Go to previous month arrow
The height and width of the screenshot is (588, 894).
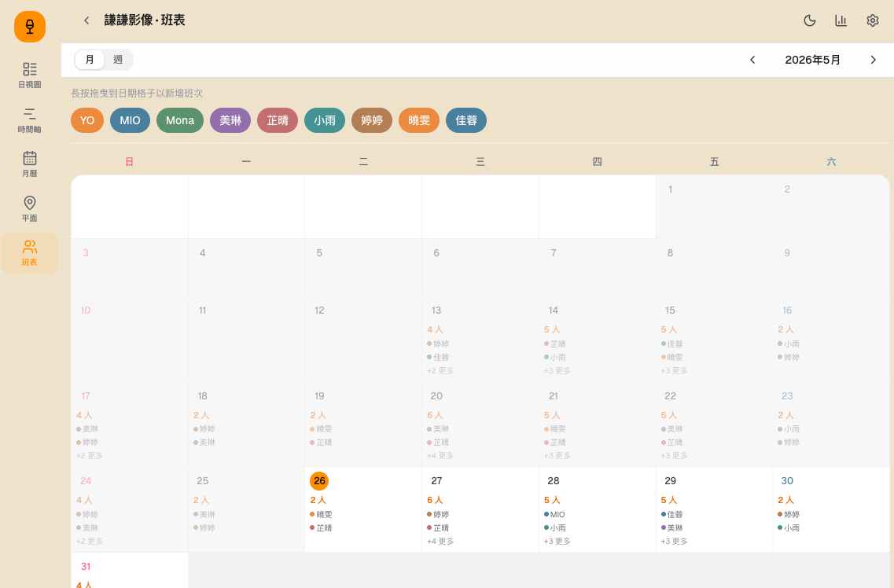pos(752,60)
